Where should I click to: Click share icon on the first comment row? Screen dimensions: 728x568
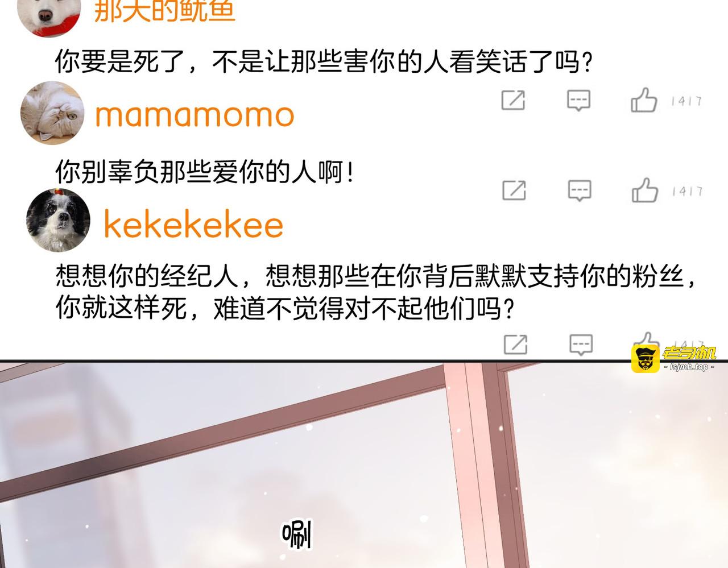(513, 100)
